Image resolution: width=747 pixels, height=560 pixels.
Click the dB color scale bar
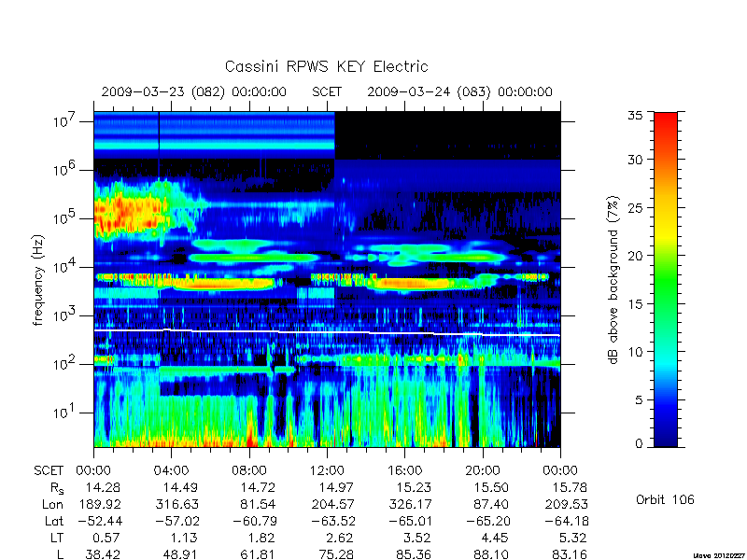click(x=666, y=279)
